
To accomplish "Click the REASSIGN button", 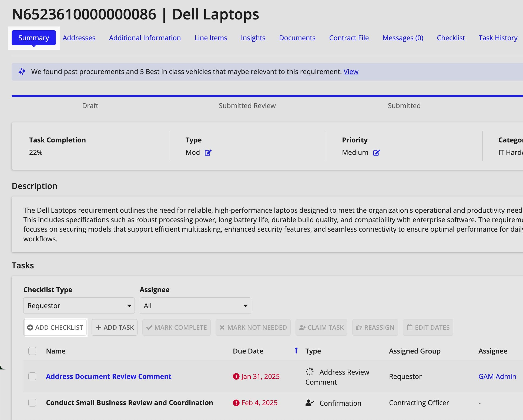I will click(375, 327).
